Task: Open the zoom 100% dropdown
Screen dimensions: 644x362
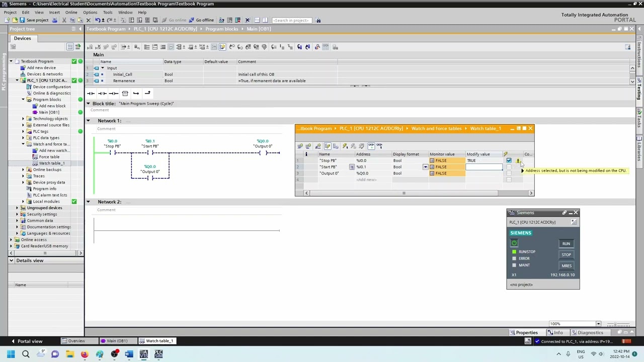Action: click(598, 324)
